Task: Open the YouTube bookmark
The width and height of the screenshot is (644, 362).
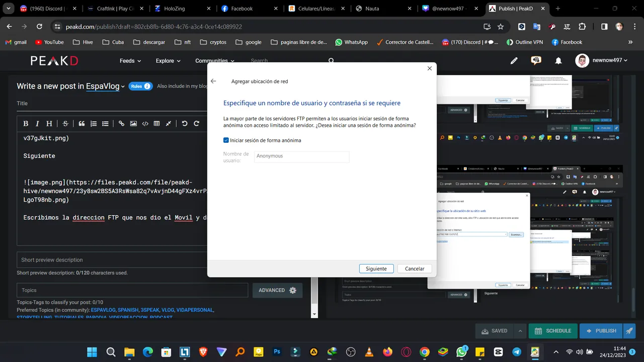Action: (49, 42)
